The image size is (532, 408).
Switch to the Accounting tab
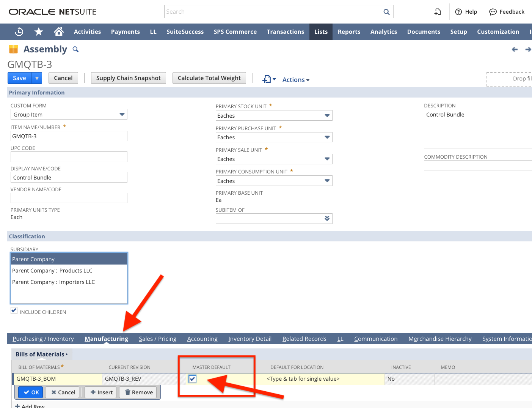[x=202, y=339]
